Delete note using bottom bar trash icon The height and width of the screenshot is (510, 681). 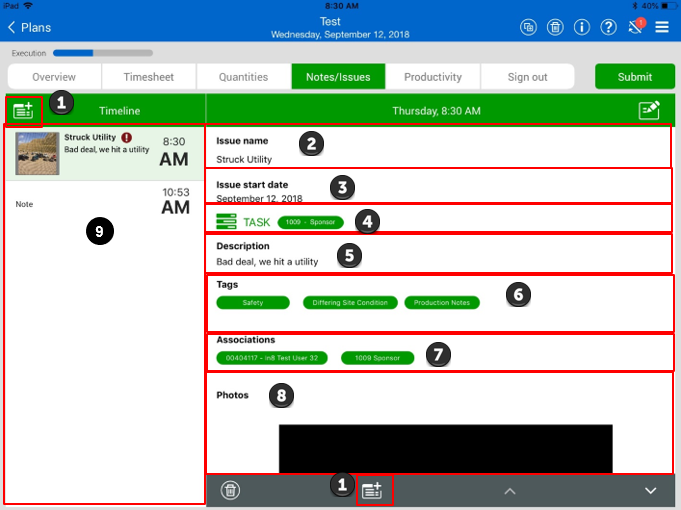[230, 490]
